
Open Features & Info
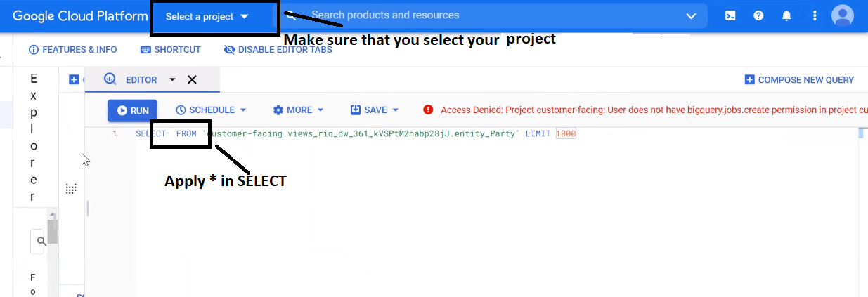point(72,50)
